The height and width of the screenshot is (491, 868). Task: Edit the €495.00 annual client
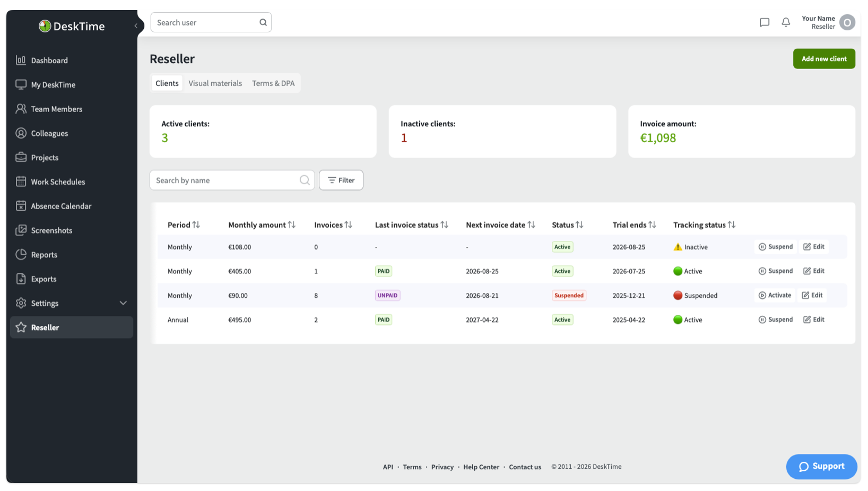tap(814, 320)
